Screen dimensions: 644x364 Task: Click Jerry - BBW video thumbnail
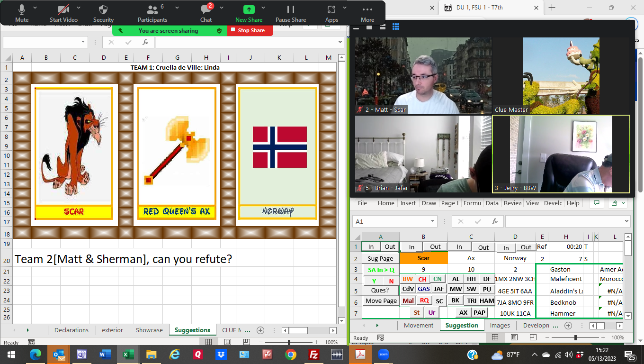click(x=561, y=154)
